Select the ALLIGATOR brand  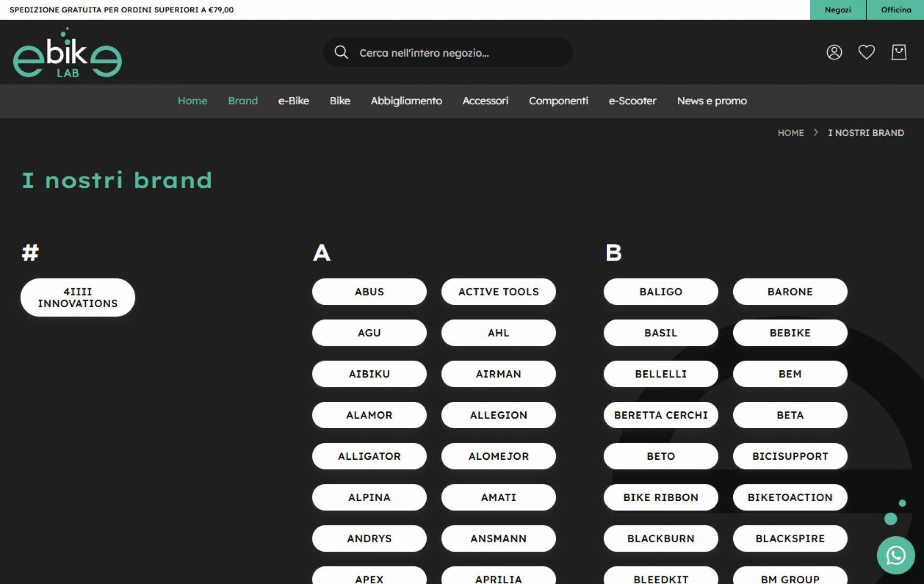[370, 456]
